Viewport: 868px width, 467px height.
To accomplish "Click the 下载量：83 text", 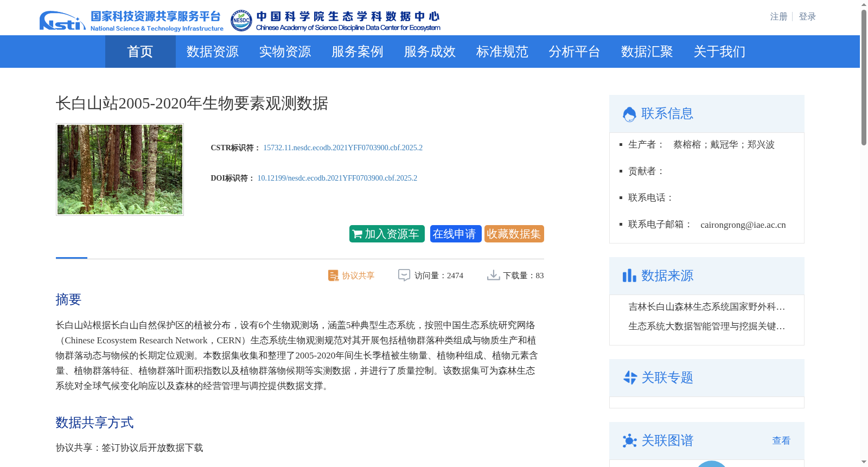I will [524, 276].
